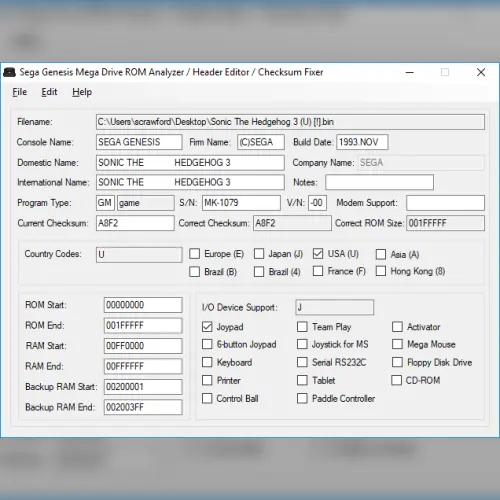Select the Firm Name field
Image resolution: width=500 pixels, height=500 pixels.
pyautogui.click(x=261, y=142)
